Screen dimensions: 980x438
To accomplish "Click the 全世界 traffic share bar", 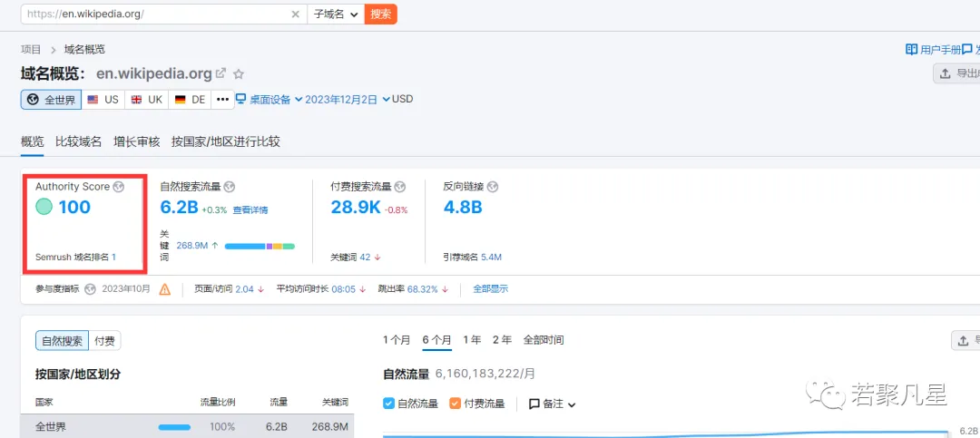I will tap(174, 427).
